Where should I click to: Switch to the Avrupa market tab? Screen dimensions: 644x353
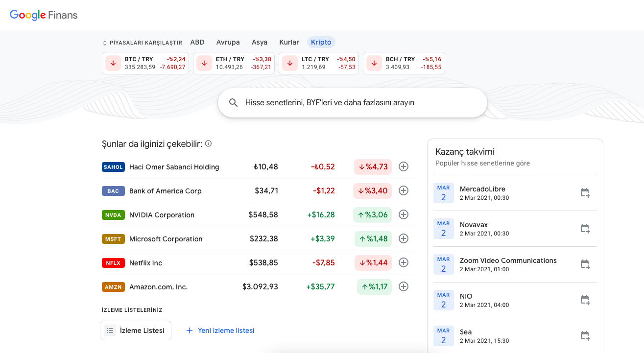pyautogui.click(x=228, y=42)
